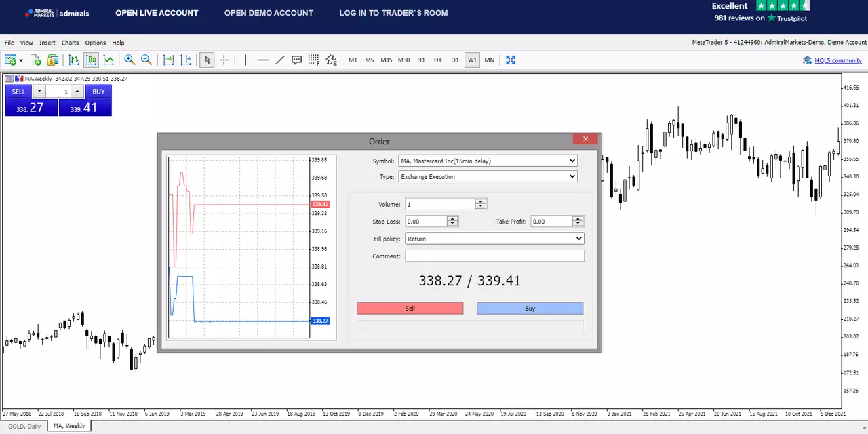
Task: Switch chart to bar chart view
Action: (x=74, y=60)
